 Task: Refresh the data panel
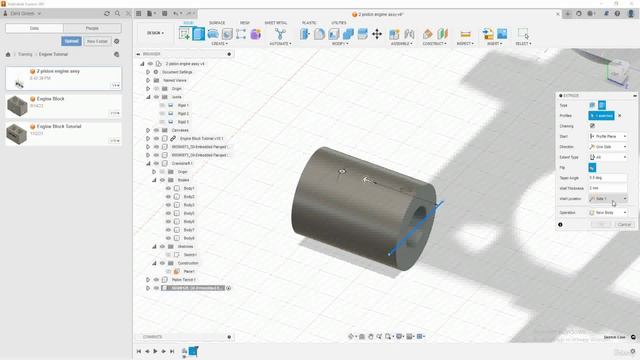click(107, 13)
